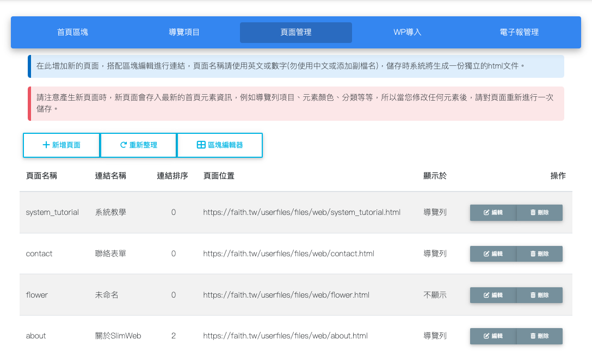Click the system_tutorial.html page URL
592x364 pixels.
[301, 213]
